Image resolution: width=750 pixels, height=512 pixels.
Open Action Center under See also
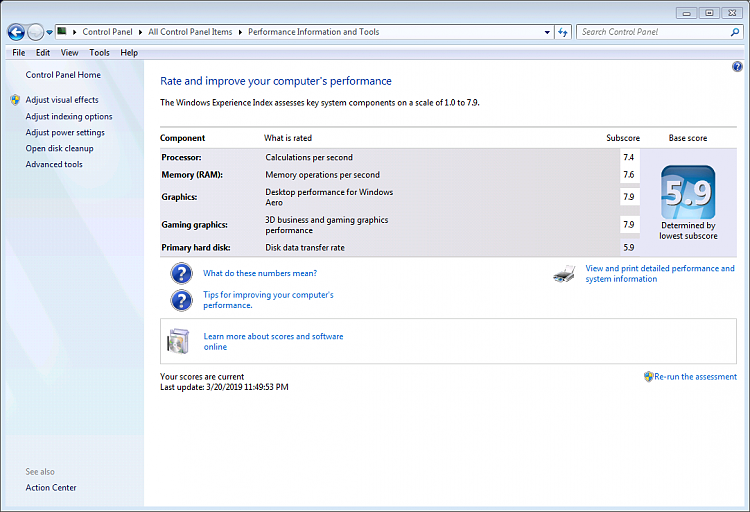51,488
